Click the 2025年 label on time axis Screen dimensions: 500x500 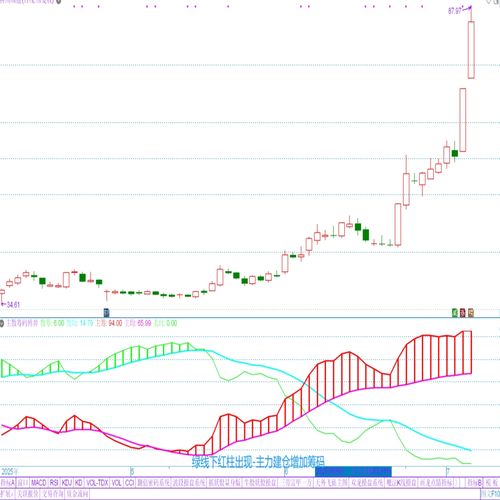point(9,471)
